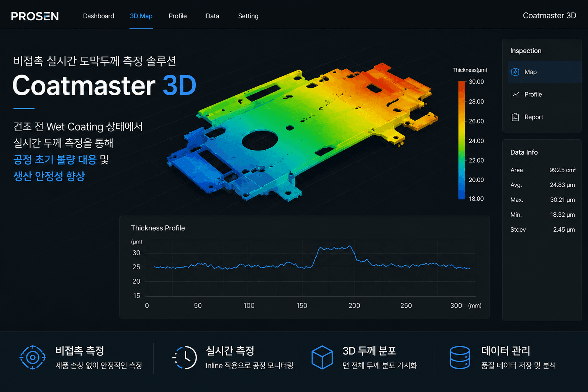Click the PROSEN logo
Image resolution: width=588 pixels, height=392 pixels.
35,16
